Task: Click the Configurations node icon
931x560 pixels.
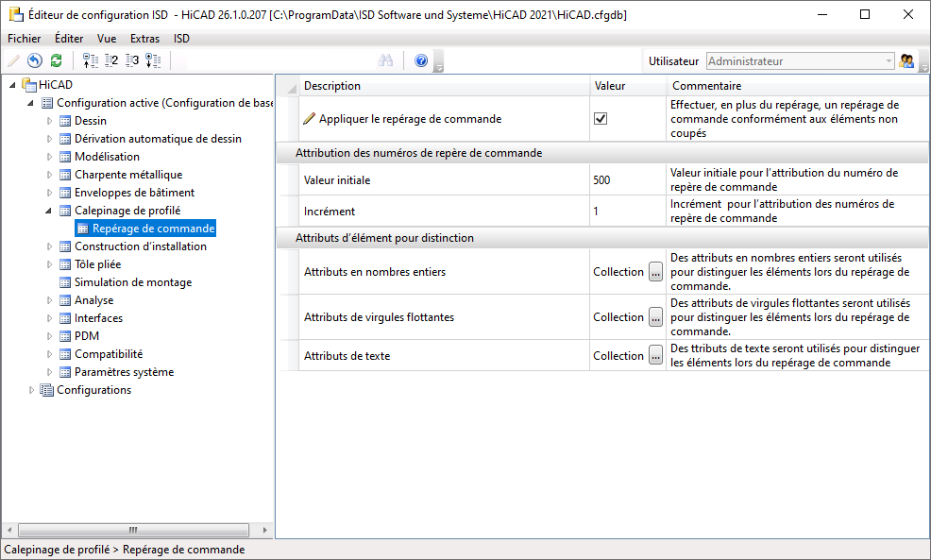Action: click(x=47, y=390)
